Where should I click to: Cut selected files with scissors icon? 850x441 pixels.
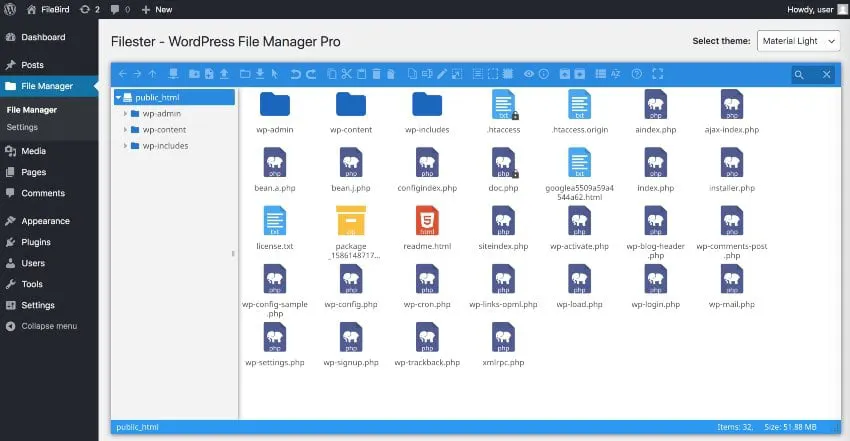tap(346, 74)
